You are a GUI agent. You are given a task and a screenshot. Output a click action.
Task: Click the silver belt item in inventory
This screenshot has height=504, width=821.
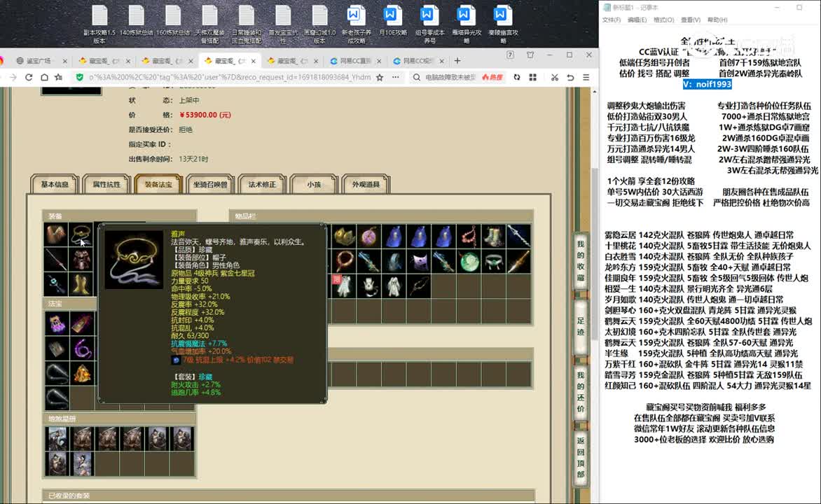click(x=494, y=261)
